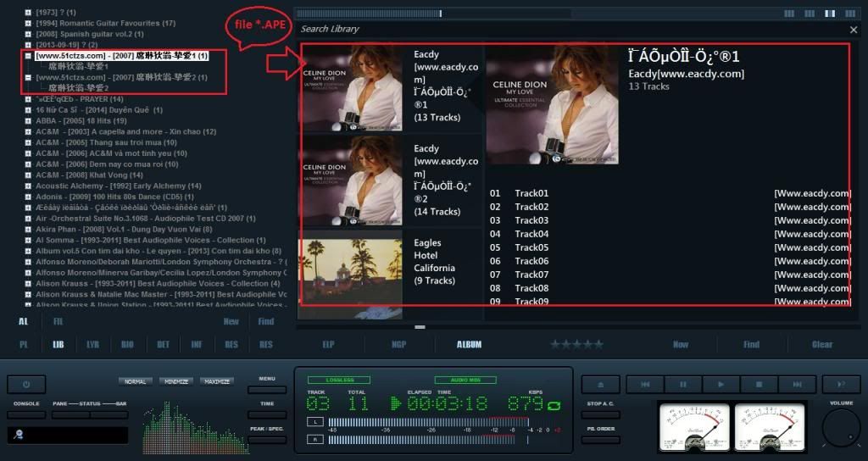Image resolution: width=868 pixels, height=461 pixels.
Task: Select the highlighted panel layout icon
Action: 830,14
